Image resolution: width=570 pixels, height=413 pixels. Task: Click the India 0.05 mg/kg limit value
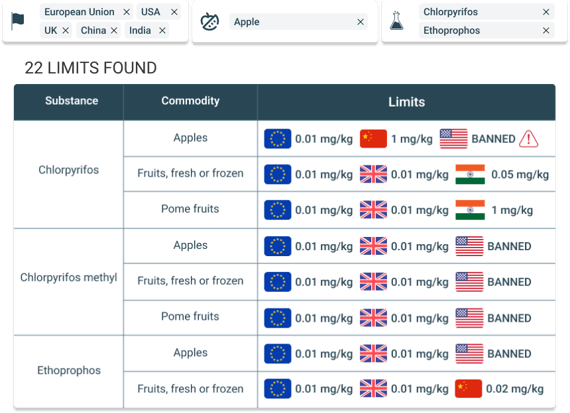pyautogui.click(x=520, y=175)
